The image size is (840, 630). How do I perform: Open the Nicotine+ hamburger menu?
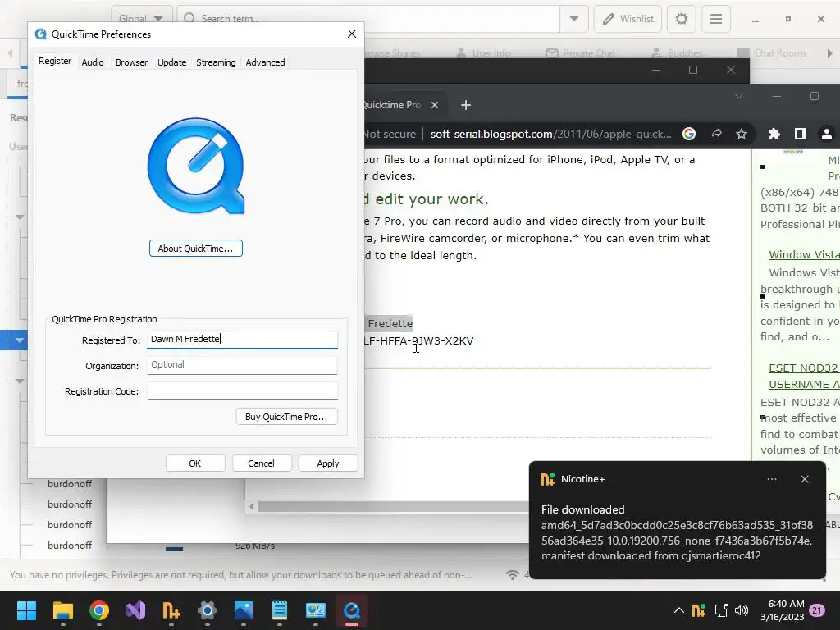click(715, 19)
